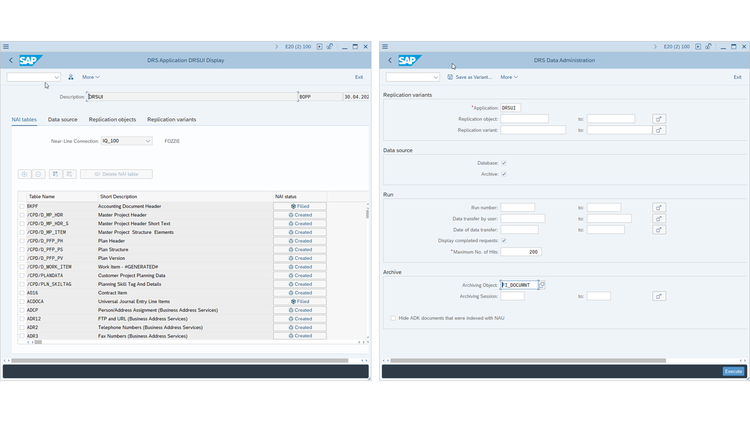This screenshot has width=750, height=422.
Task: Click Filled status for ACDOCA row
Action: click(300, 302)
